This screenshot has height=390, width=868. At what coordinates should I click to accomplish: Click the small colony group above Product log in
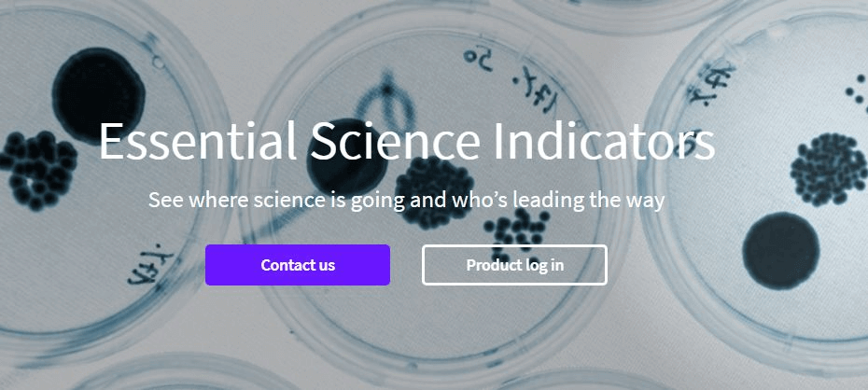coord(518,228)
